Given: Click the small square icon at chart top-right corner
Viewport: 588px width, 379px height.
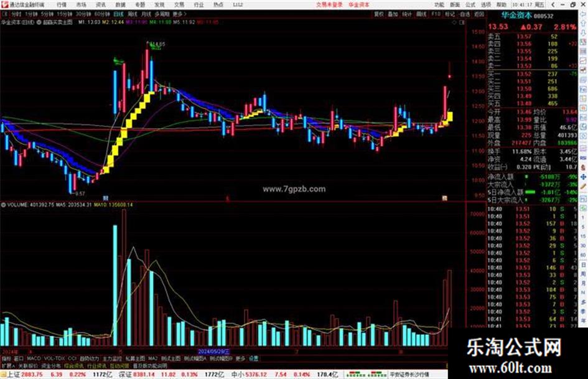Looking at the screenshot, I should coord(462,22).
